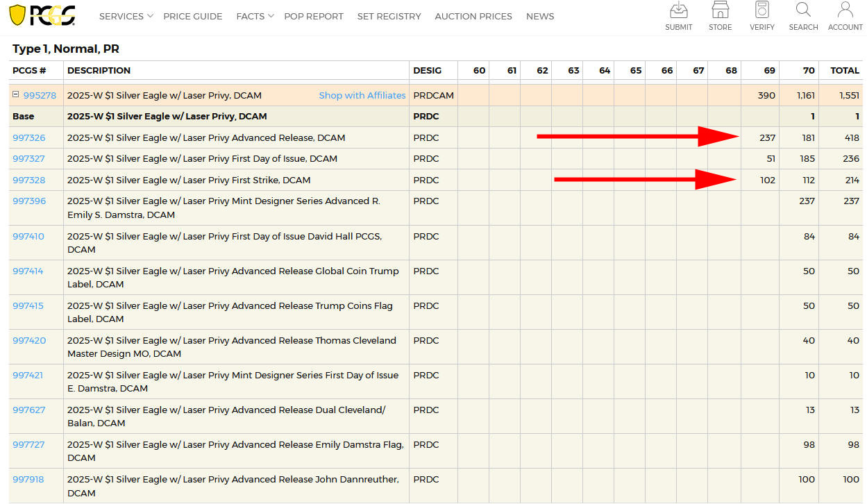This screenshot has width=867, height=504.
Task: Select the 'Type 1, Normal, PR' heading
Action: click(66, 49)
